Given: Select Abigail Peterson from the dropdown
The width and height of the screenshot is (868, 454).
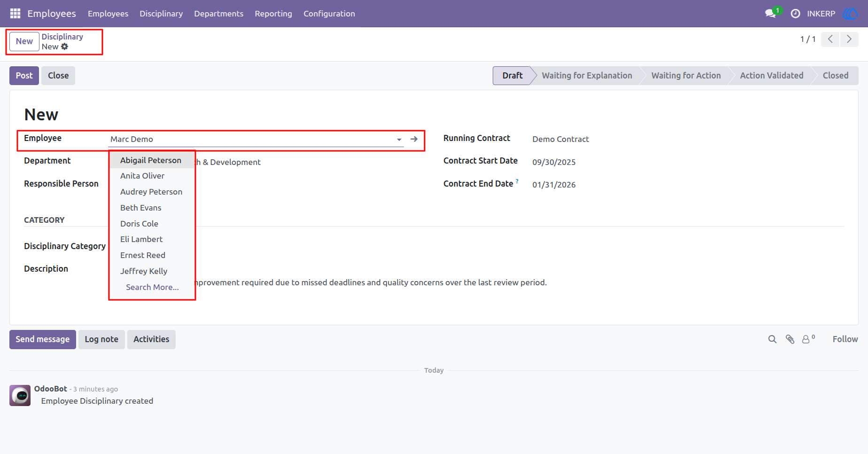Looking at the screenshot, I should [x=152, y=160].
